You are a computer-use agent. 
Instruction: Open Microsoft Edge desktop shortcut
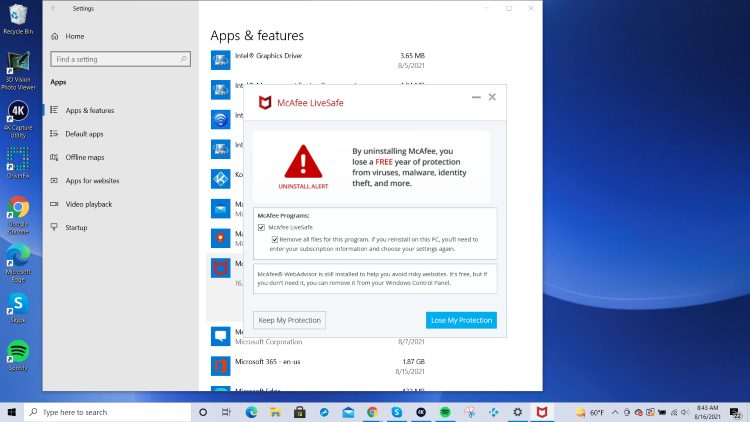18,263
